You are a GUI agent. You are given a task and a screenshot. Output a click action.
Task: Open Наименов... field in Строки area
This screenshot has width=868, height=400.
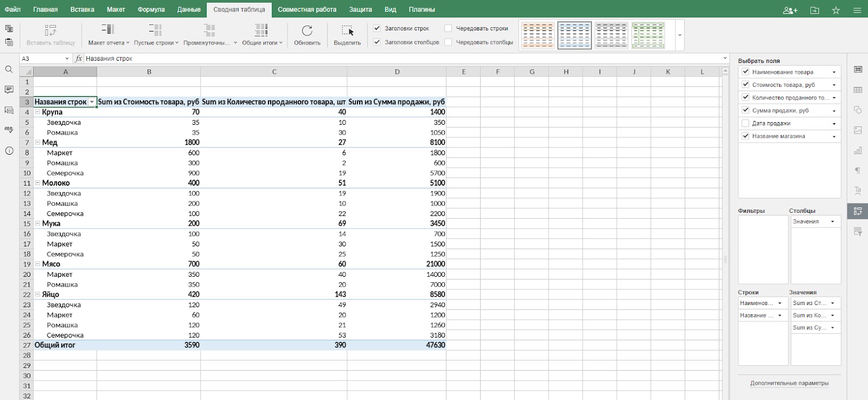pos(762,303)
